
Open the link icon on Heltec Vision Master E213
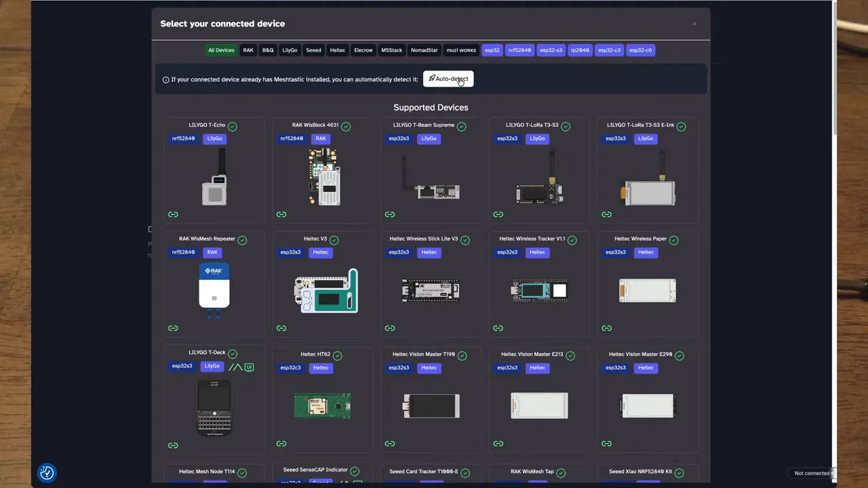498,444
